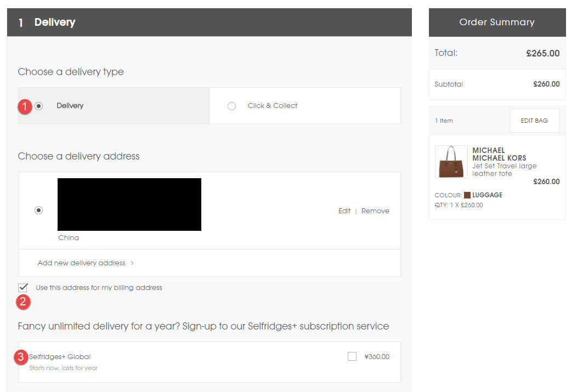Edit the saved delivery address

pyautogui.click(x=344, y=211)
